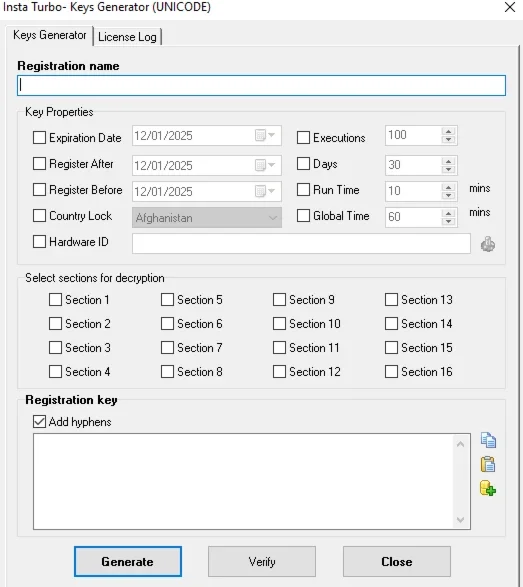Check Section 8 for decryption
The image size is (523, 587).
tap(167, 372)
